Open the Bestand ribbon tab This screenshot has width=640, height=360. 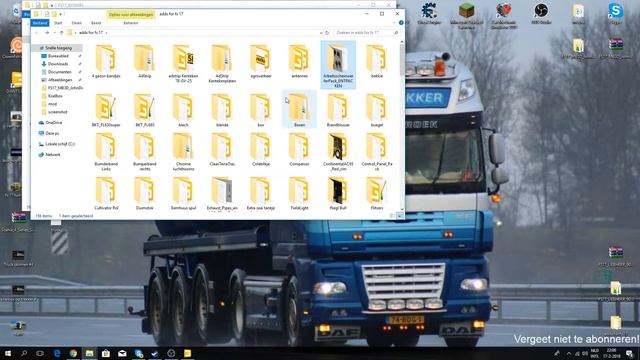pyautogui.click(x=40, y=23)
